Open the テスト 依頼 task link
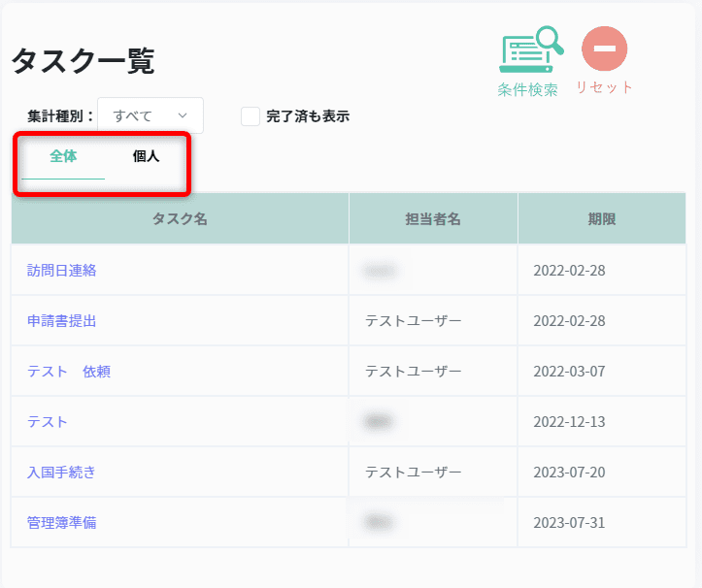Viewport: 702px width, 588px height. click(69, 372)
